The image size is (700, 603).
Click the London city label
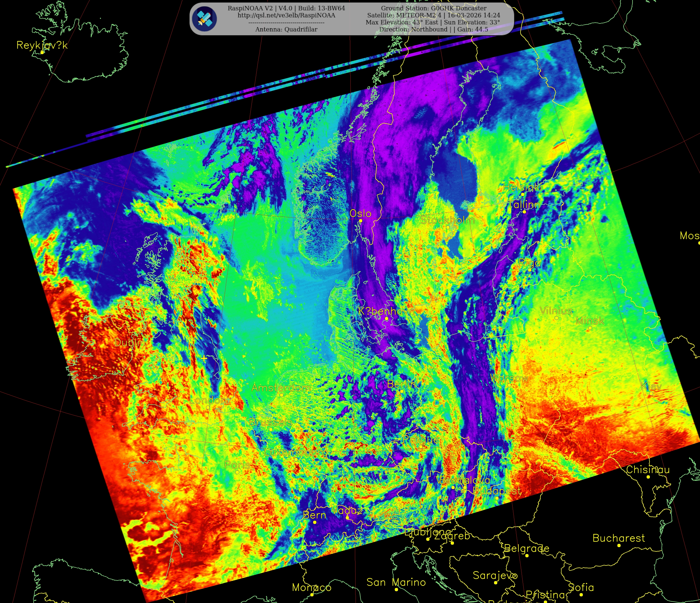tap(208, 401)
